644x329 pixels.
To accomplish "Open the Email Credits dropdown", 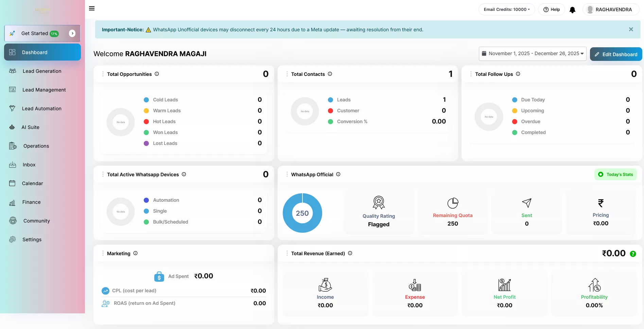I will tap(506, 10).
